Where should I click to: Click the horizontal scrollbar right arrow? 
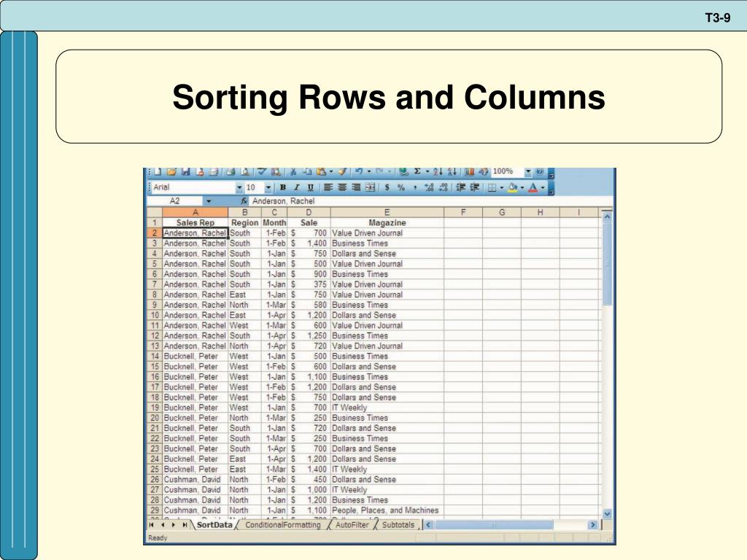click(592, 525)
